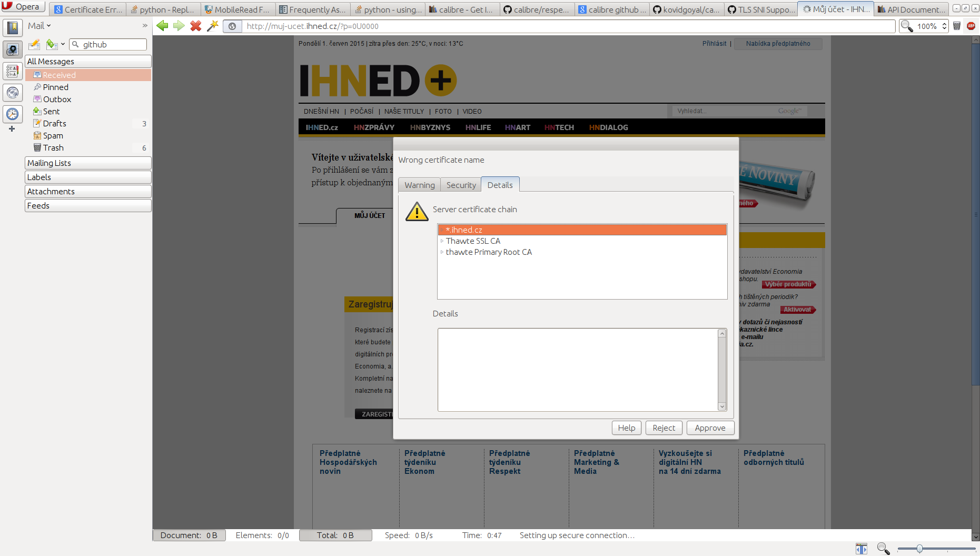Open the Sent mail folder
The image size is (980, 556).
coord(88,112)
